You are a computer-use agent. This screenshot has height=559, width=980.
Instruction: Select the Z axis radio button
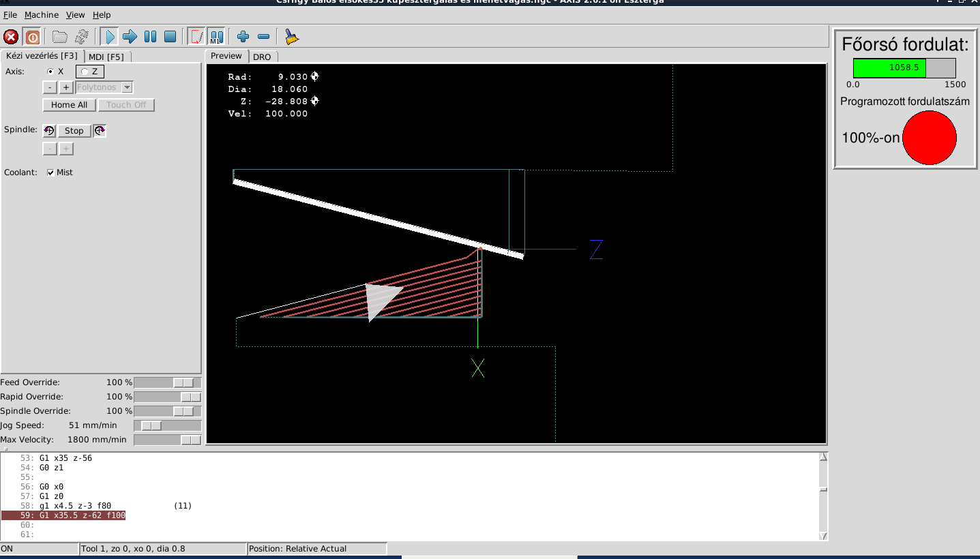[85, 72]
